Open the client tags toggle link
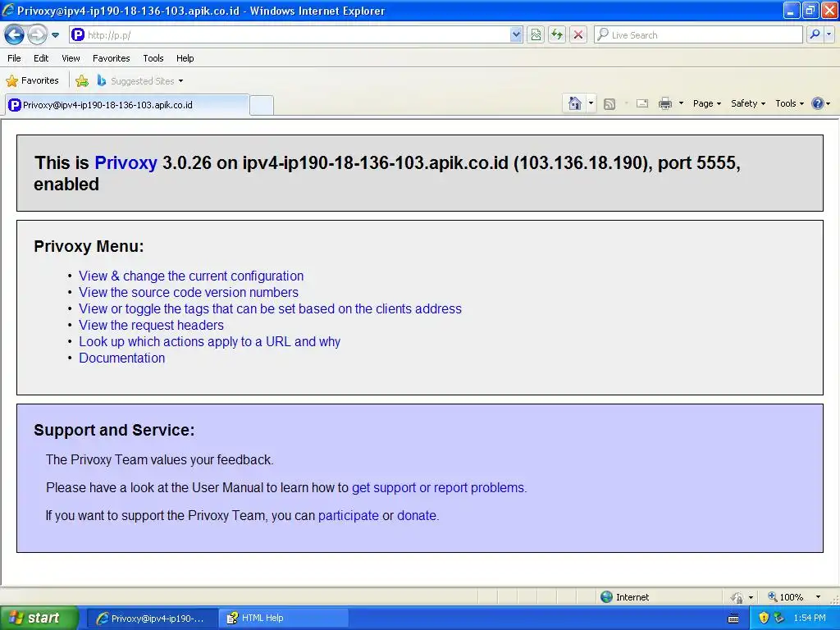Screen dimensions: 840x630 (270, 309)
